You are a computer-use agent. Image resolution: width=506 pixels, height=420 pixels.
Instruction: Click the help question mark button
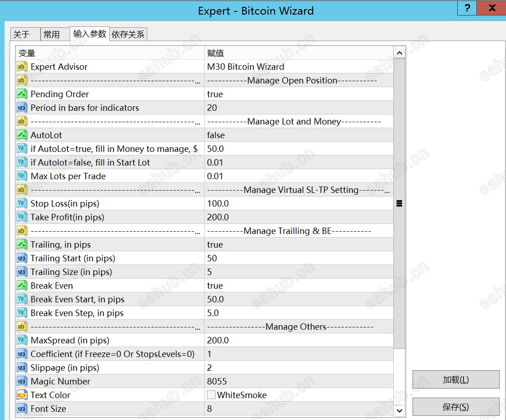(x=467, y=8)
